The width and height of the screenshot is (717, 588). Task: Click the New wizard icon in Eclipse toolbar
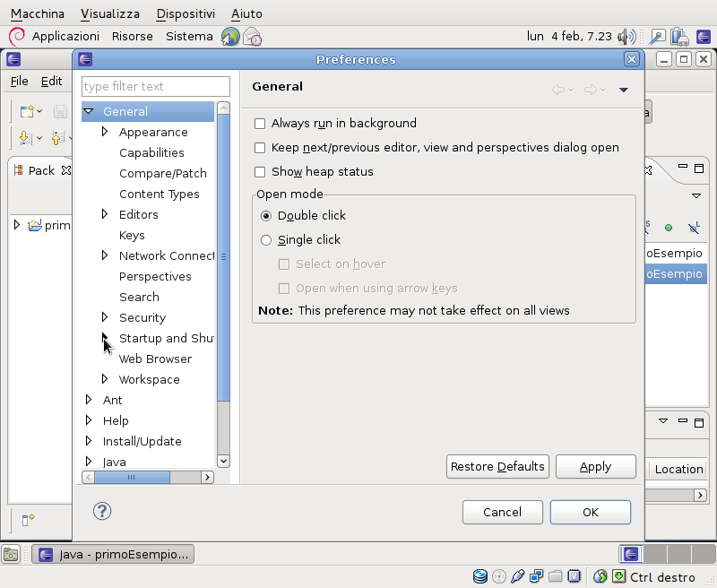click(x=27, y=111)
